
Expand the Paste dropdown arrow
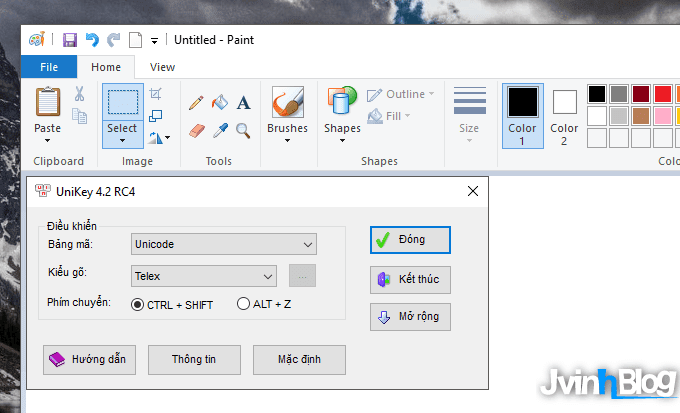pyautogui.click(x=47, y=140)
